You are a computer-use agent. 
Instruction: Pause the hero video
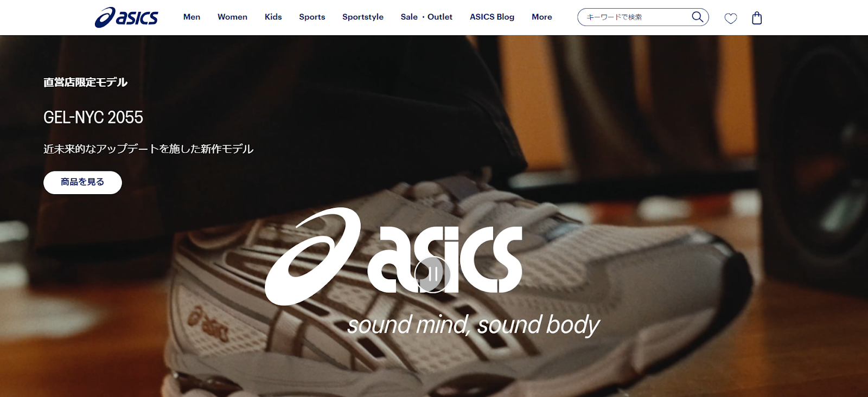[x=432, y=274]
